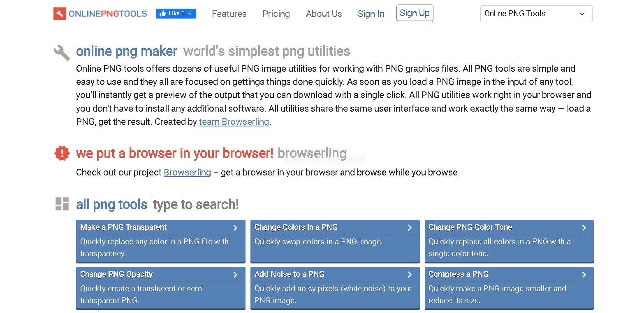Open the Online PNG Tools dropdown
The height and width of the screenshot is (313, 644).
pos(536,14)
